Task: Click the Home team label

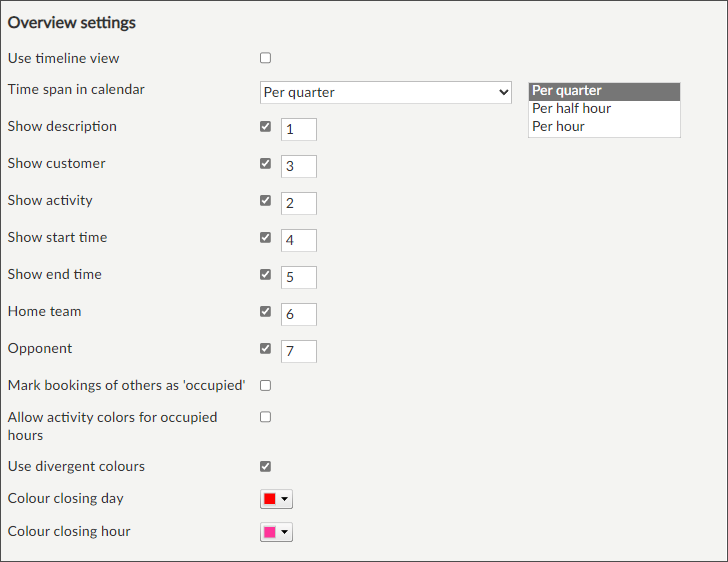Action: (x=45, y=311)
